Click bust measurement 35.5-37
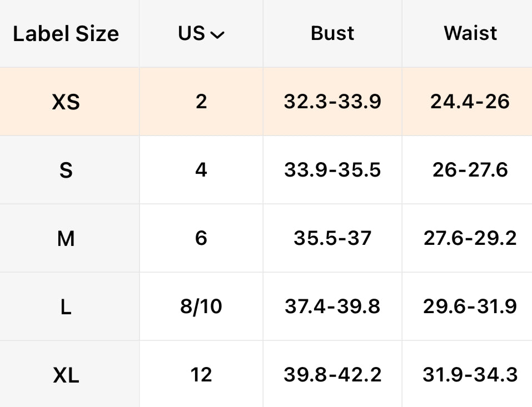The width and height of the screenshot is (532, 407). pos(332,238)
